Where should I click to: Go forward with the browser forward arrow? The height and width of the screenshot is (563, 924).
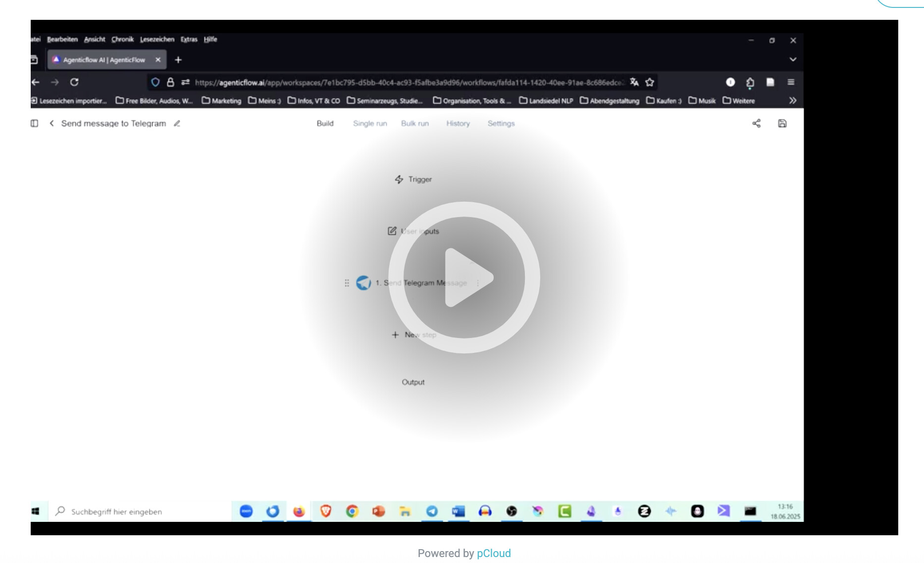(x=55, y=82)
